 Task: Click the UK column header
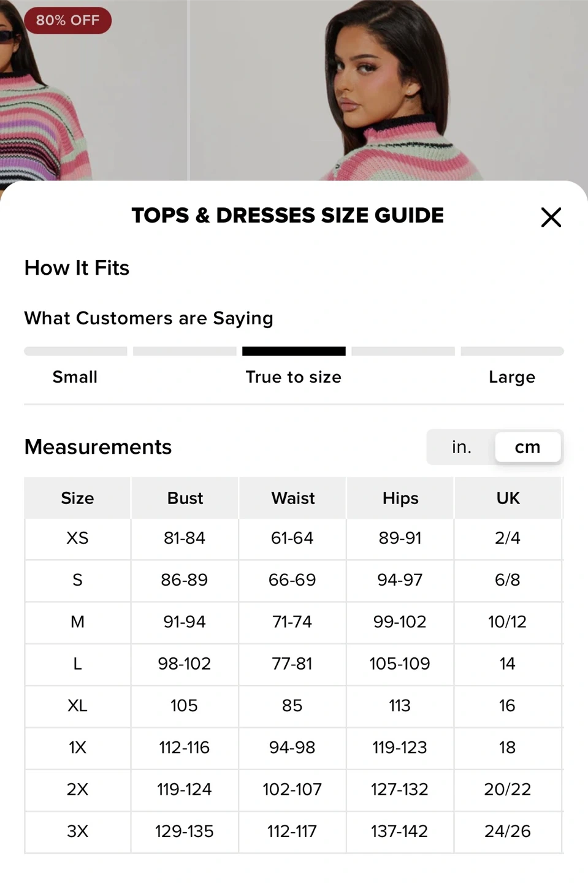click(508, 498)
